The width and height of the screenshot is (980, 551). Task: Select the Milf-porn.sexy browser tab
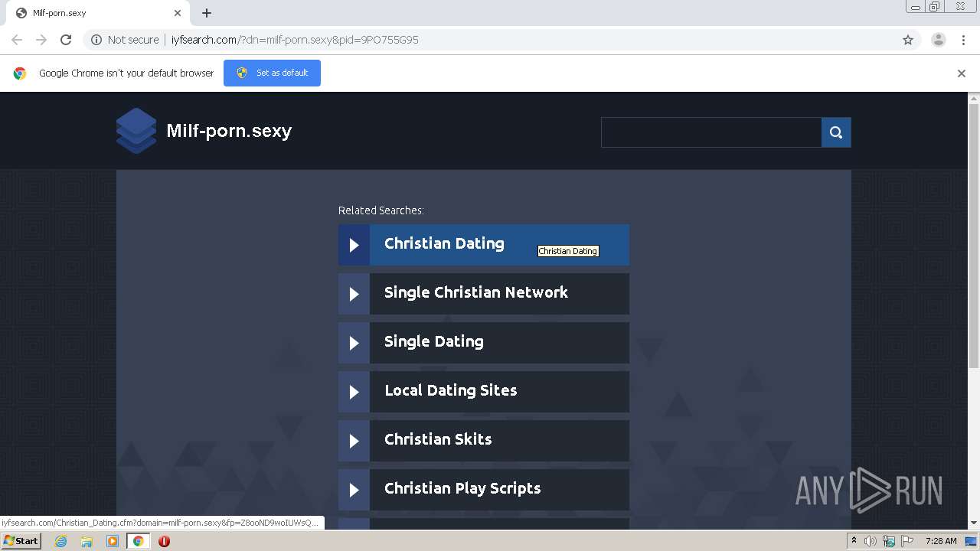coord(96,13)
